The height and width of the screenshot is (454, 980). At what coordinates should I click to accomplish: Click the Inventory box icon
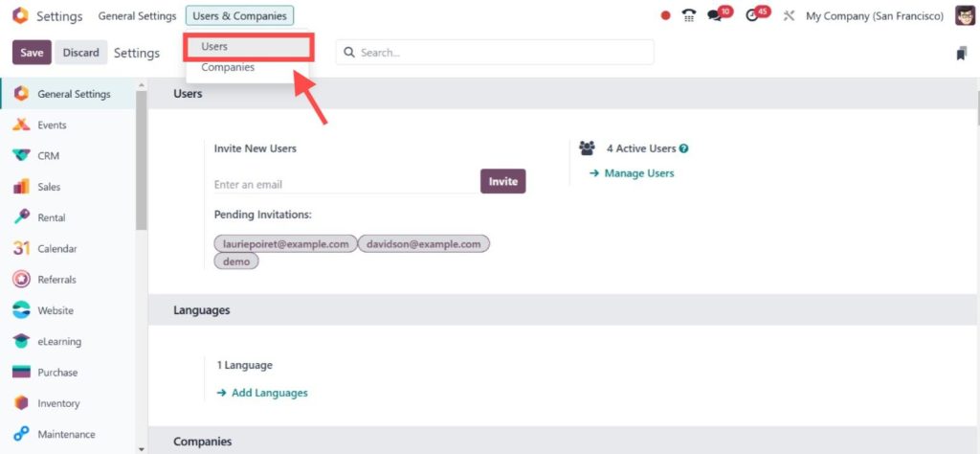[21, 403]
